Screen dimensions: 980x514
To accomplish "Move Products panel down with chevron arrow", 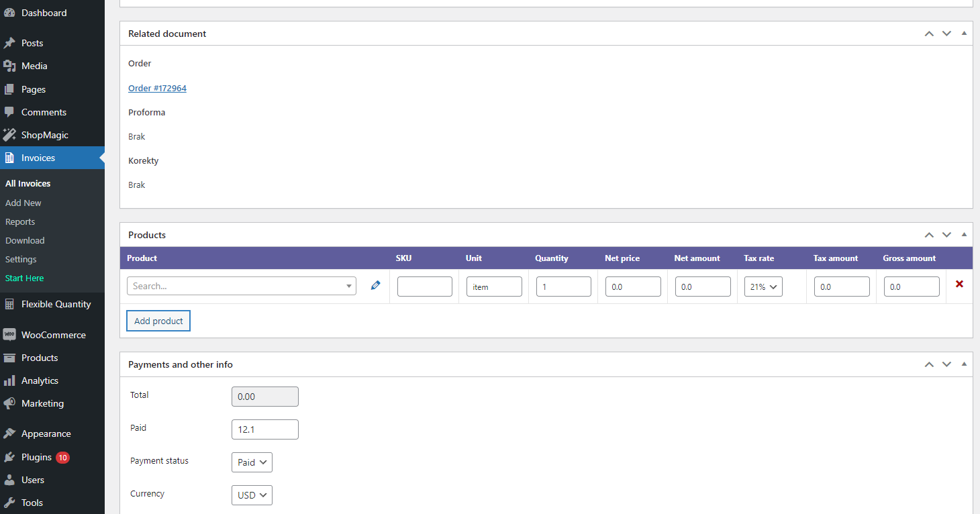I will [x=946, y=235].
